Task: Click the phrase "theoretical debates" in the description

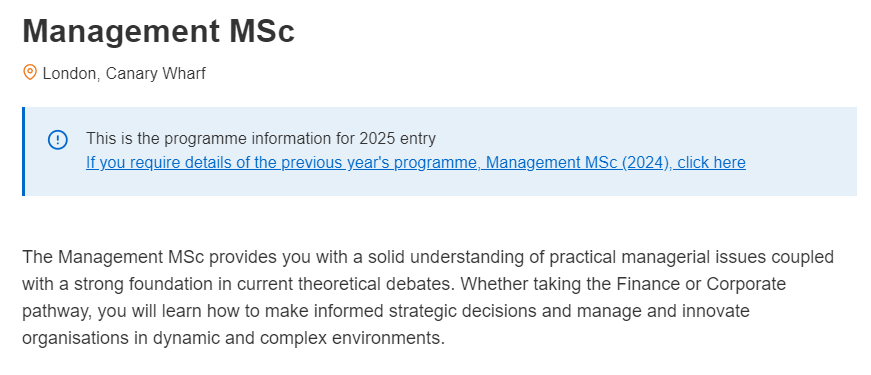Action: click(377, 284)
